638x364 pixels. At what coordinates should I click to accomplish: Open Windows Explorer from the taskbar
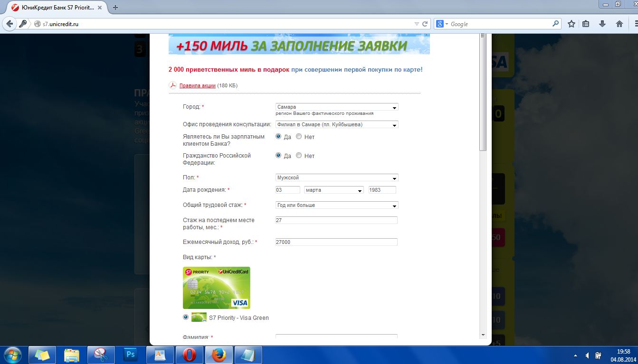point(72,355)
